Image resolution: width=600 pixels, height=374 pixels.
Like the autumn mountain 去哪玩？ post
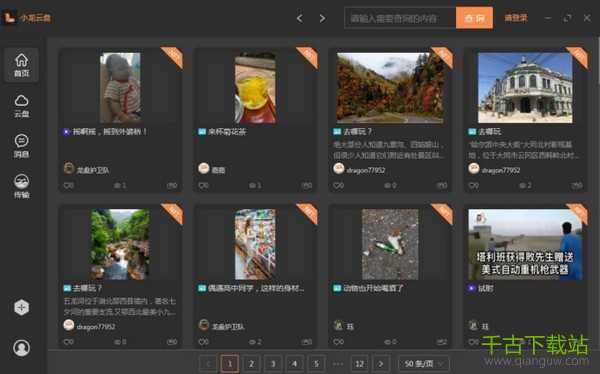338,186
